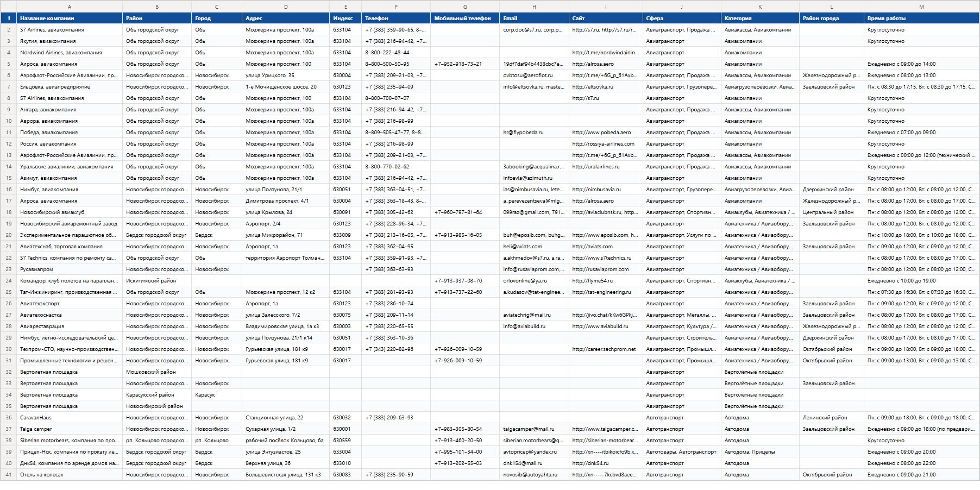Viewport: 980px width, 490px height.
Task: Select phone cell "8–800–700–07–07"
Action: coord(396,98)
